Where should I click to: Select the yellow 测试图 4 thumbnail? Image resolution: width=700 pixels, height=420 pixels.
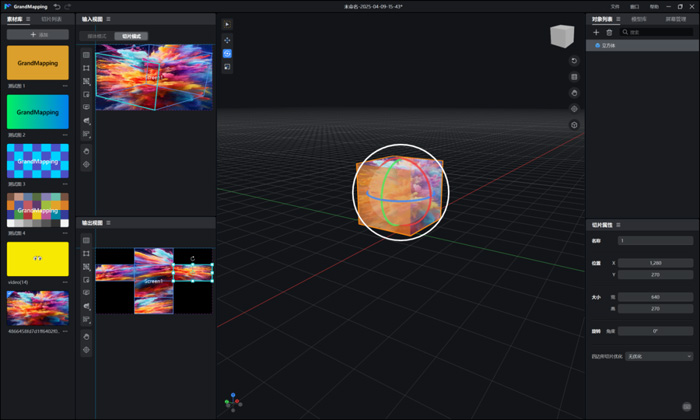coord(38,259)
